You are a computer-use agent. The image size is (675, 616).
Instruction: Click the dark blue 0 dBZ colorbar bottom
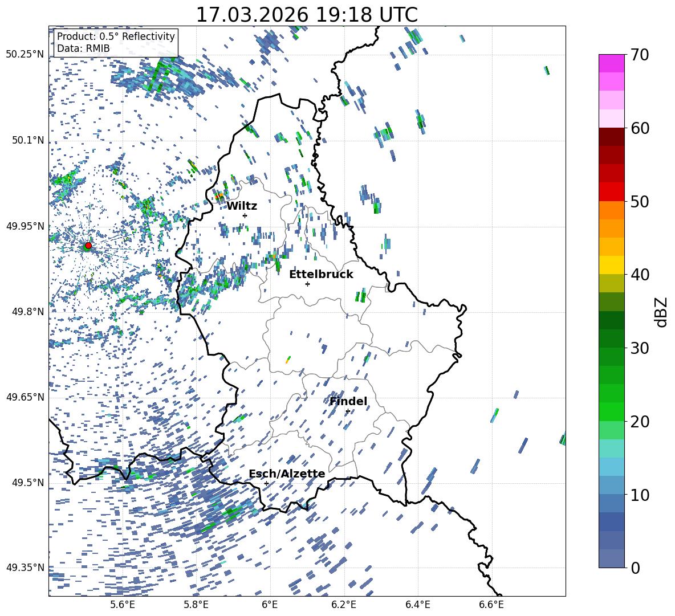611,558
